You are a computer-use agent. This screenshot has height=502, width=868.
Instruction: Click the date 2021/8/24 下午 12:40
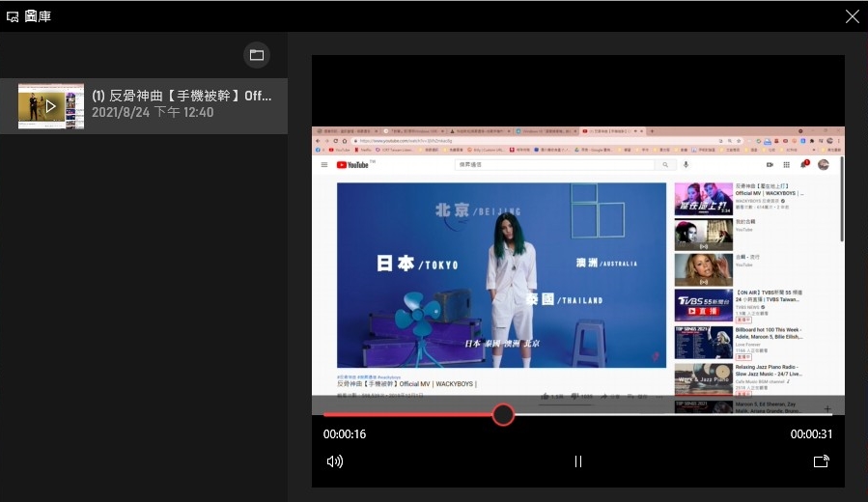pyautogui.click(x=153, y=112)
